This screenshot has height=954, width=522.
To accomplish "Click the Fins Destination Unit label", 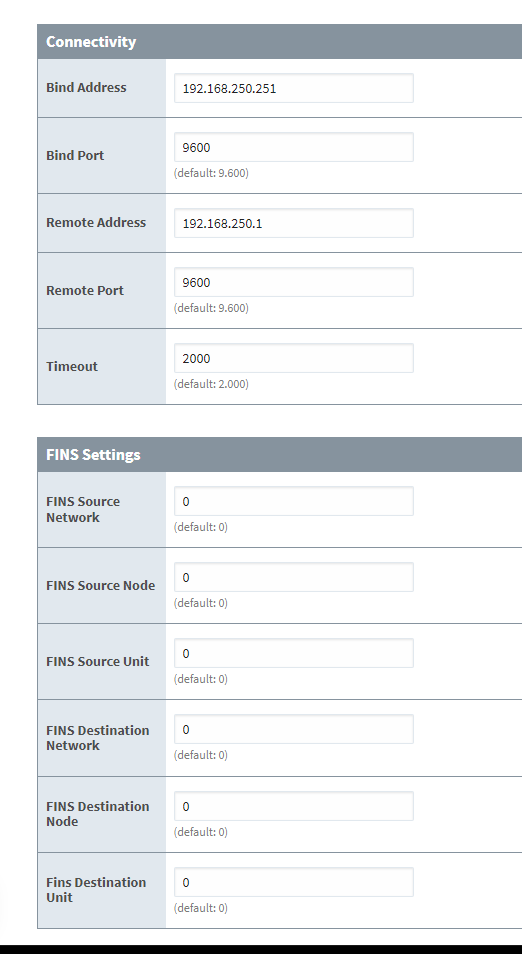I will (96, 890).
